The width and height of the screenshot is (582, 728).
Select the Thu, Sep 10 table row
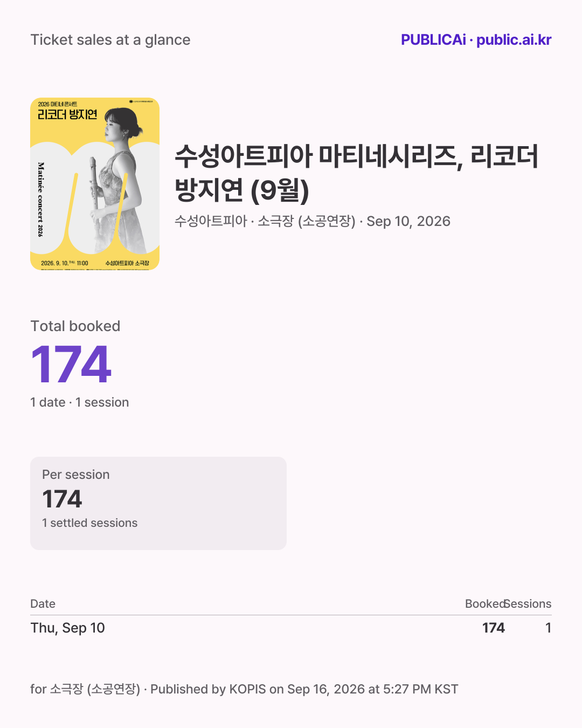291,628
